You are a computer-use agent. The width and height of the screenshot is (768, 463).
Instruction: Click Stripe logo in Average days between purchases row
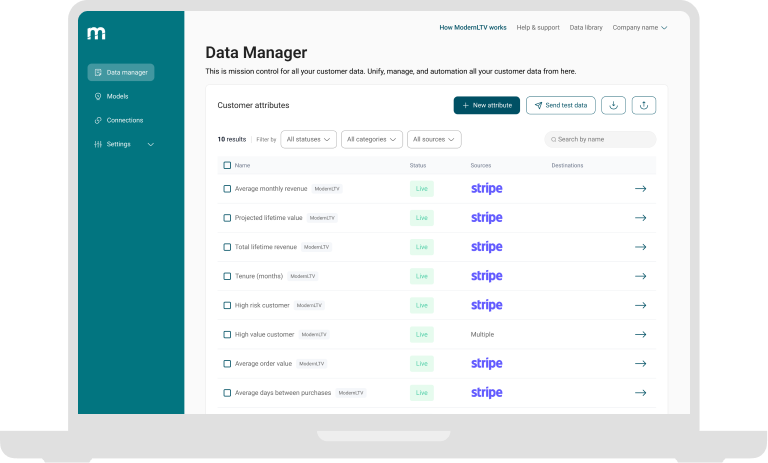pyautogui.click(x=486, y=392)
